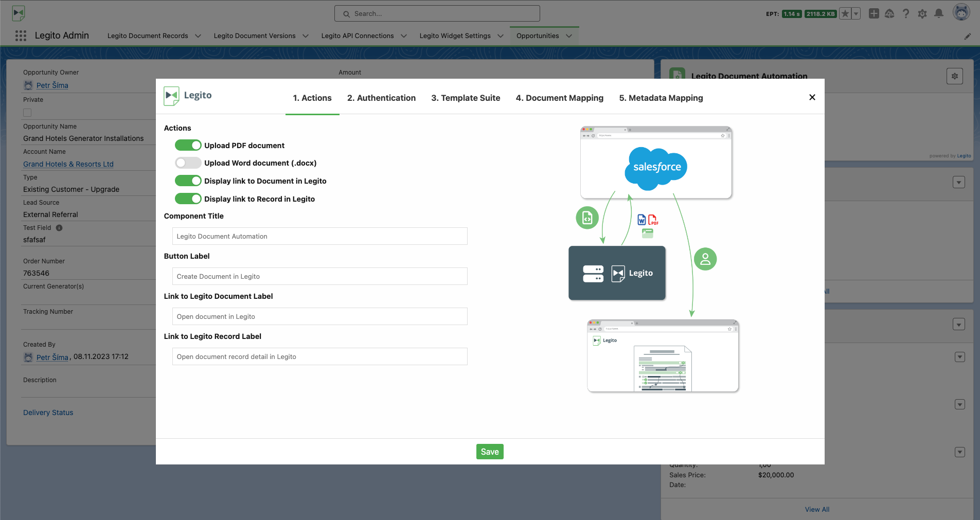Switch to the 5. Metadata Mapping tab
This screenshot has height=520, width=980.
[661, 98]
